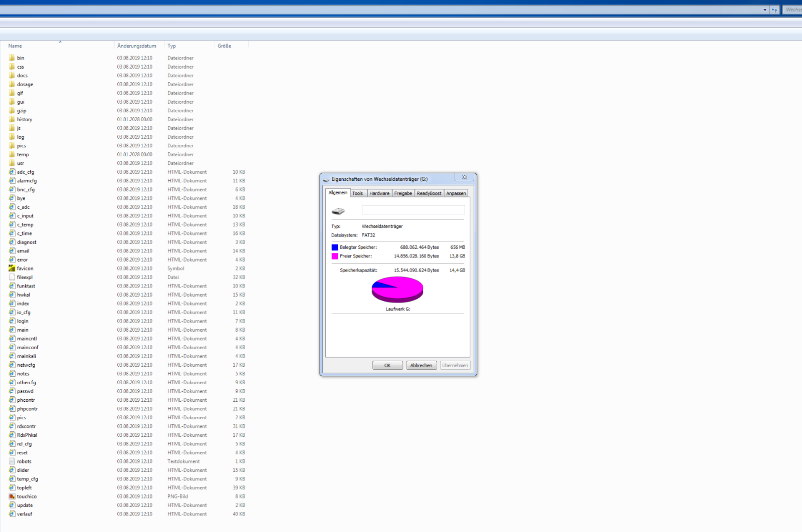
Task: Select the file name phcontr
Action: 26,400
